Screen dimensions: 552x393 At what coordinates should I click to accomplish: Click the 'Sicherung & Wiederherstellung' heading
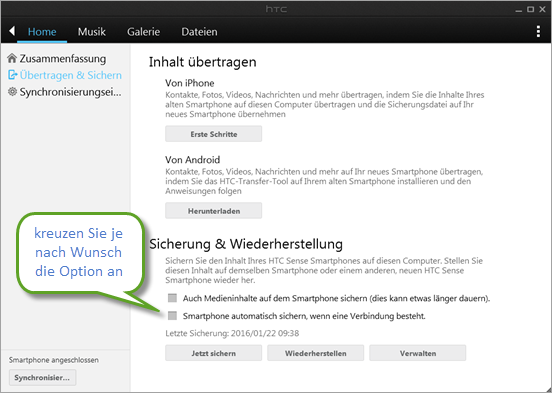pos(246,244)
